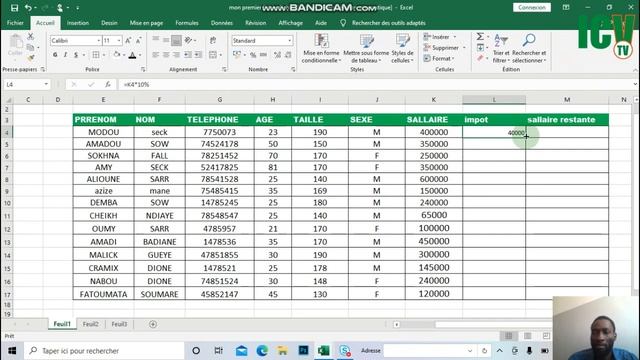The image size is (640, 360).
Task: Toggle align text right
Action: click(176, 55)
